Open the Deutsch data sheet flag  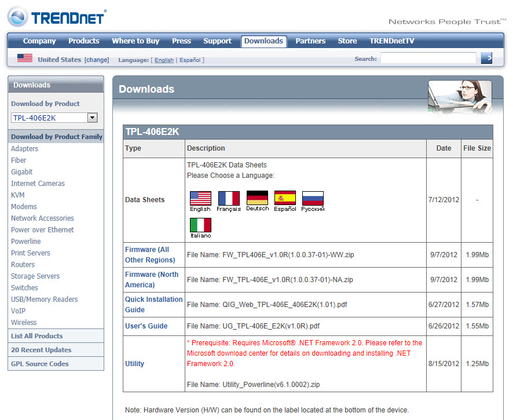258,198
